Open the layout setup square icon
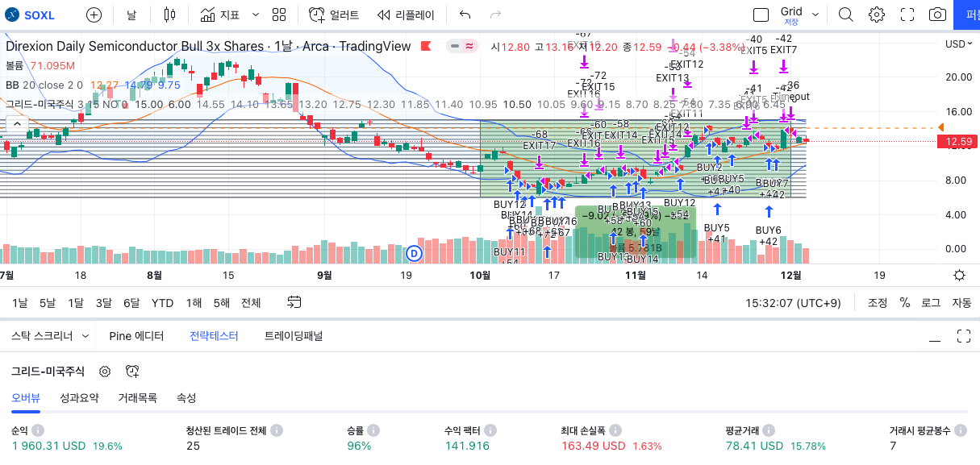Screen dimensions: 980x465 pos(761,15)
